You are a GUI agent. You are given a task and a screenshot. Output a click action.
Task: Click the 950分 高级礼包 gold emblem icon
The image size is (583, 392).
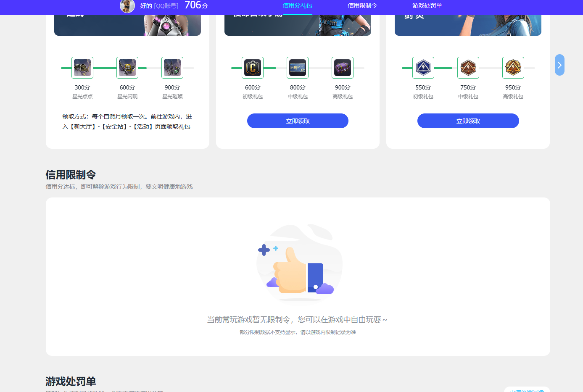coord(513,68)
